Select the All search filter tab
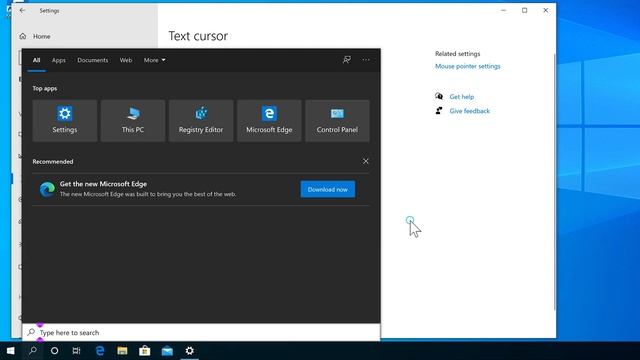The image size is (640, 360). (36, 60)
